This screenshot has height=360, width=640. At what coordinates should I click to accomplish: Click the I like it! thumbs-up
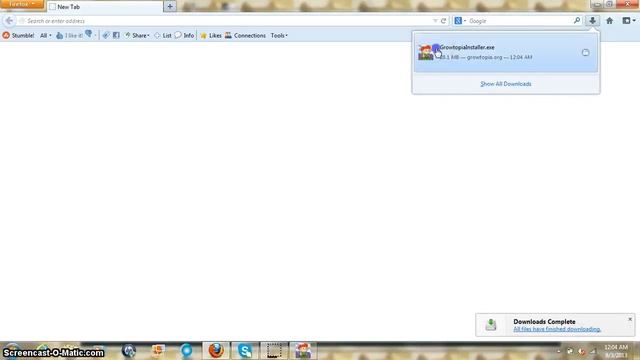pos(69,36)
